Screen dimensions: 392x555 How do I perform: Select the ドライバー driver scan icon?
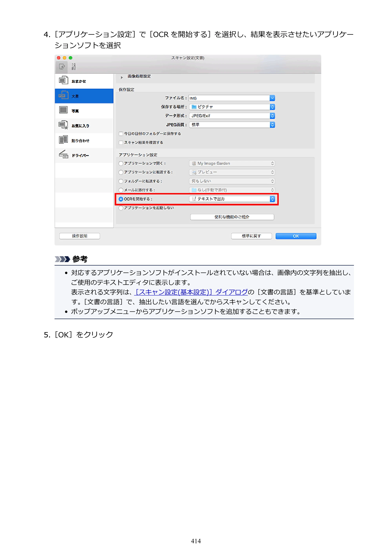pos(64,154)
